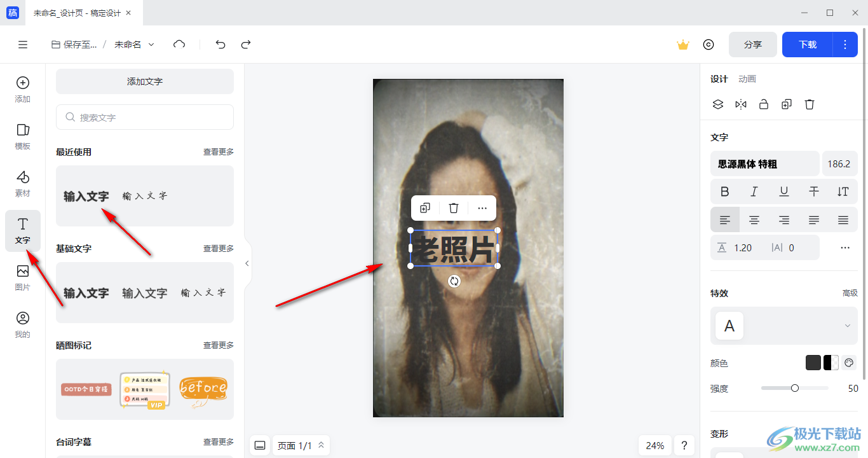Open the 我的 profile panel
The width and height of the screenshot is (868, 458).
(x=23, y=324)
